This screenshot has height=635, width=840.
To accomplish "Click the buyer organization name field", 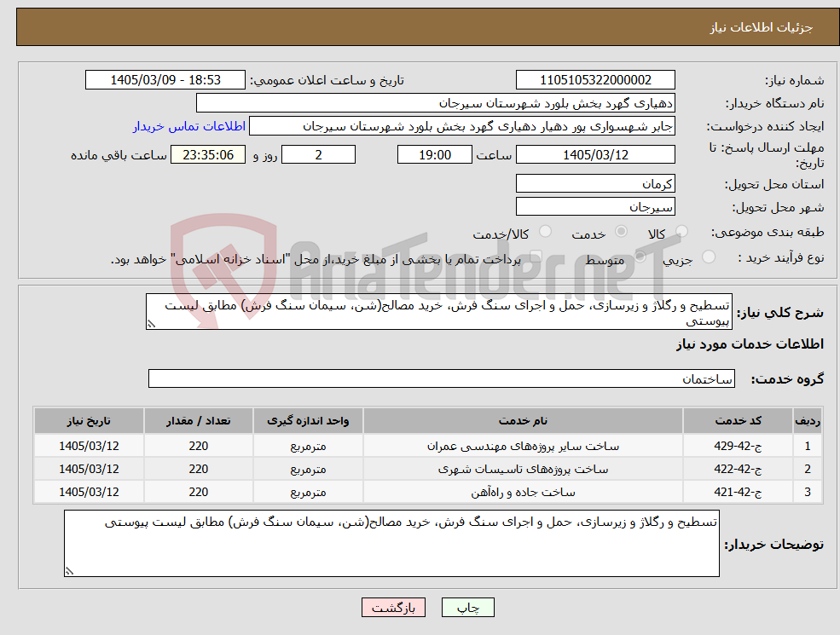I will 436,103.
